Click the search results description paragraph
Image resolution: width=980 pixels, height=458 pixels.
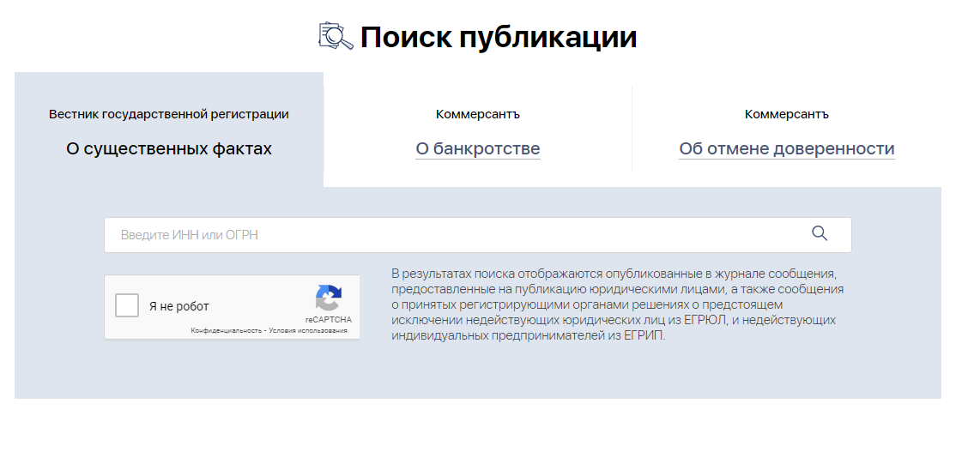tap(616, 304)
